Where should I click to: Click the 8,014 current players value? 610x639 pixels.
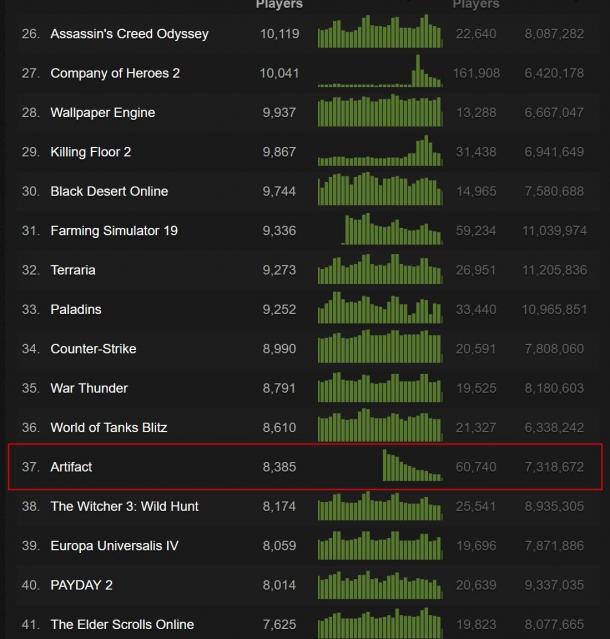point(280,585)
